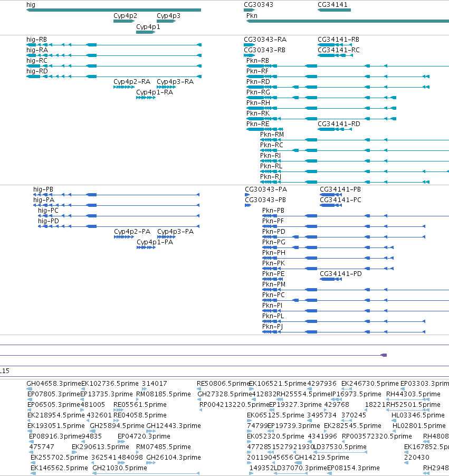Click the CG34141-RB transcript label
Viewport: 449px width, 476px height.
pos(339,40)
